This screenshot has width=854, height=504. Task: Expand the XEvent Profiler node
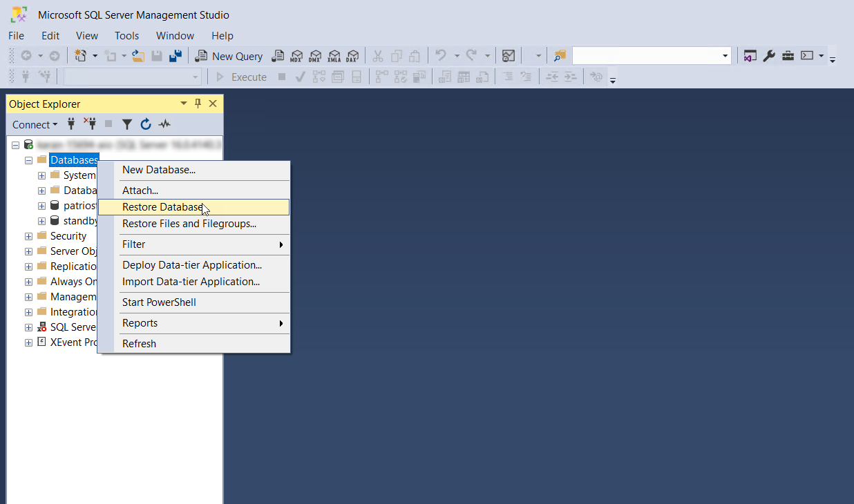[29, 342]
